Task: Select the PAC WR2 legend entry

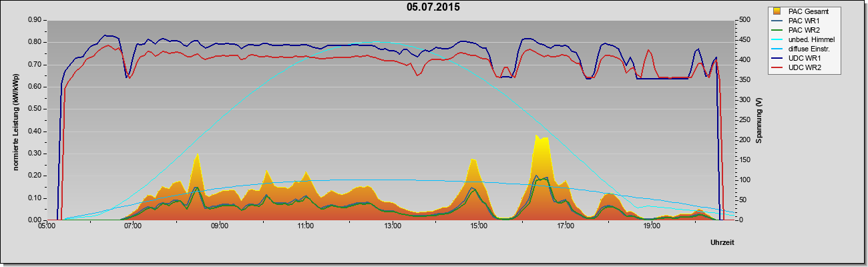Action: (803, 30)
